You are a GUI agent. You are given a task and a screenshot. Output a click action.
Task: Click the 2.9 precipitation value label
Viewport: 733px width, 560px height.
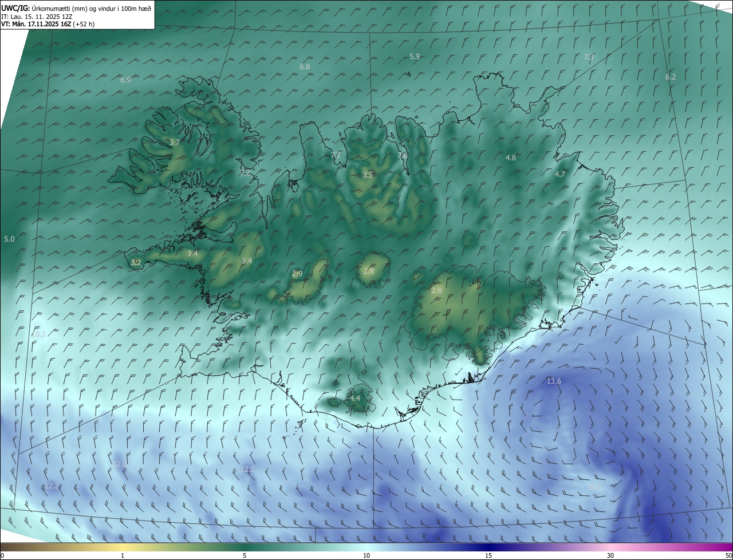pos(297,274)
